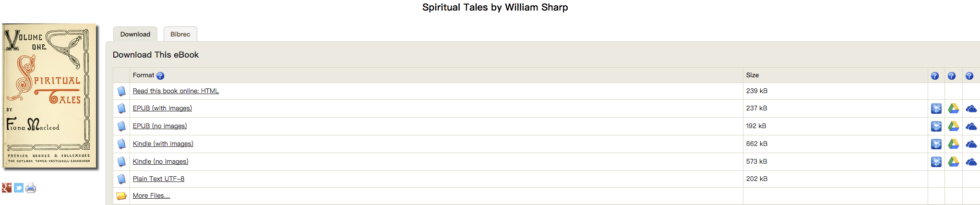
Task: Click the EPUB (no images) link
Action: pos(160,126)
